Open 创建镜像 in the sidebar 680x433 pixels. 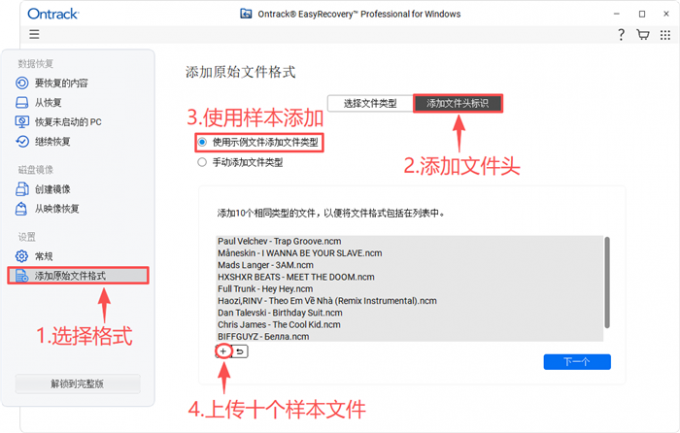[x=52, y=189]
